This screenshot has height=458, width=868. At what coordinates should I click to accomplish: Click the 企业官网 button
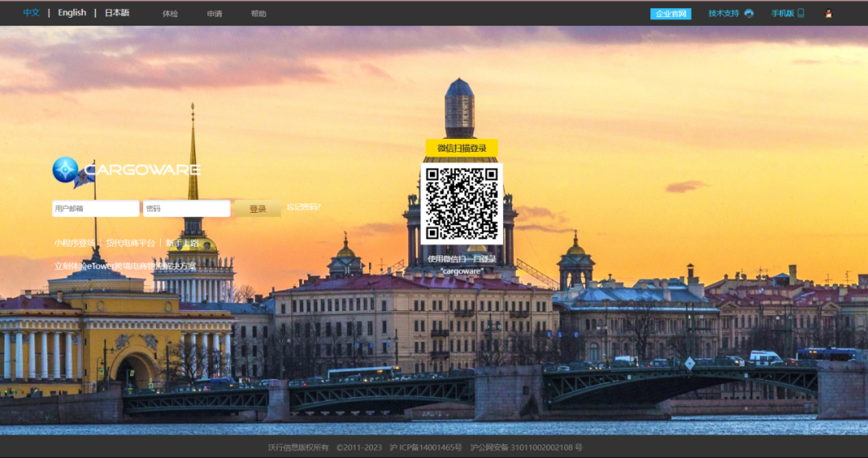(x=670, y=14)
